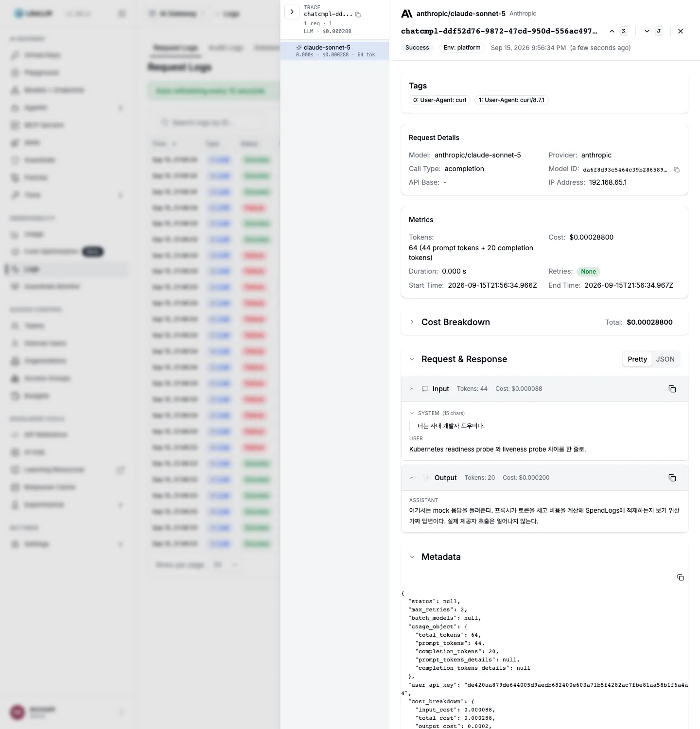Click the J shortcut key badge
Screen dimensions: 700x729
659,31
